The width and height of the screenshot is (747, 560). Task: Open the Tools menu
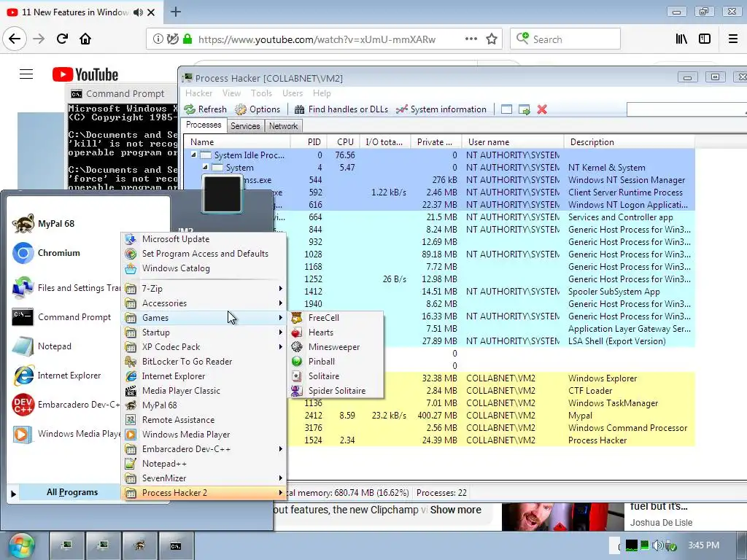[261, 93]
